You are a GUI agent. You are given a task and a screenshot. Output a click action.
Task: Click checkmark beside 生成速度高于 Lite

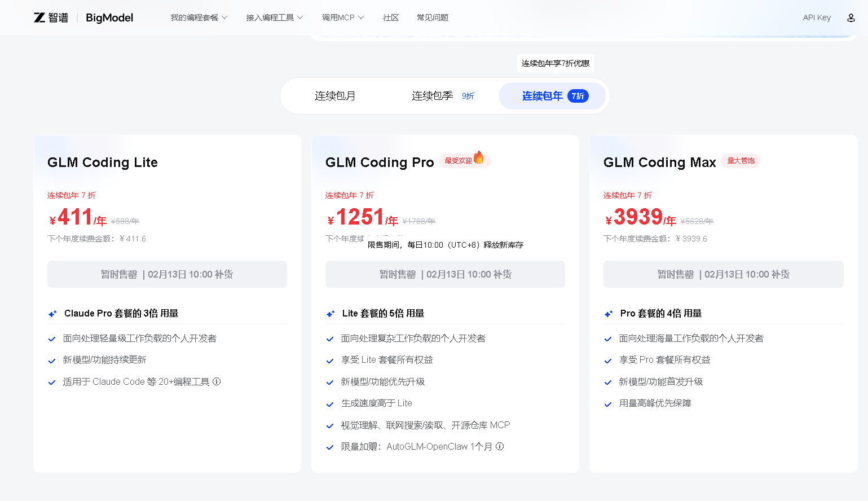coord(330,404)
